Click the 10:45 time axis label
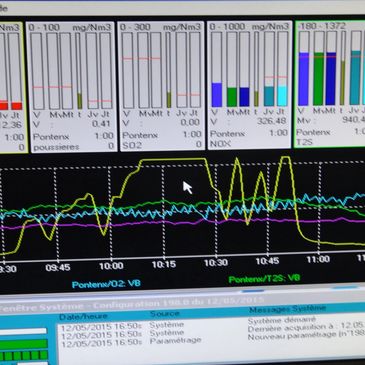This screenshot has height=365, width=365. (267, 261)
